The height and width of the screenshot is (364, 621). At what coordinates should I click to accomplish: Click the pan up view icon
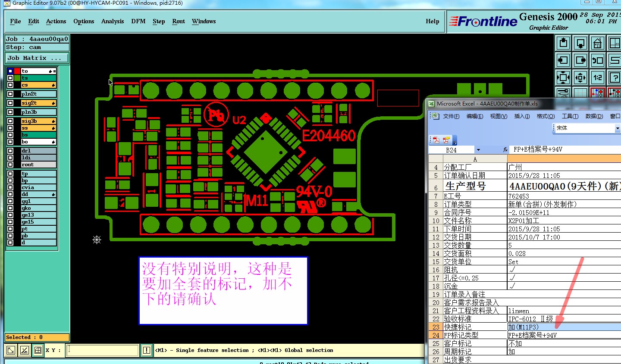point(563,43)
